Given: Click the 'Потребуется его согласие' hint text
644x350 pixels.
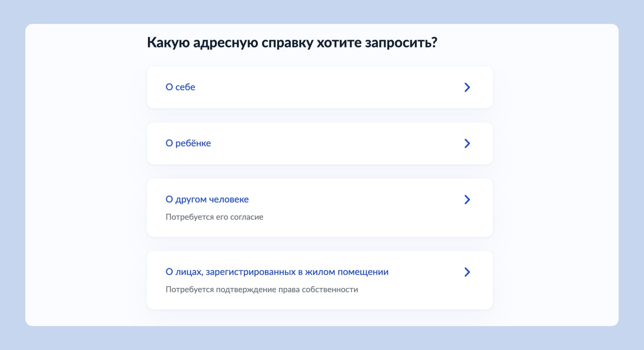Looking at the screenshot, I should click(214, 217).
